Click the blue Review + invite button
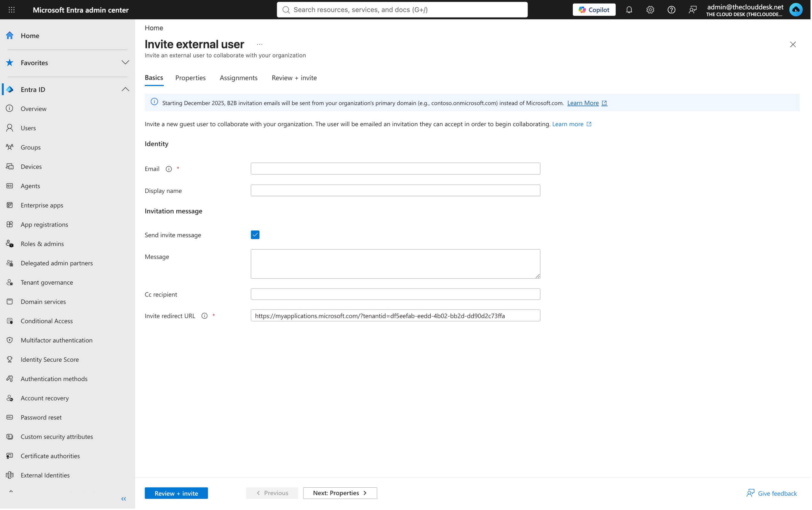 (176, 493)
